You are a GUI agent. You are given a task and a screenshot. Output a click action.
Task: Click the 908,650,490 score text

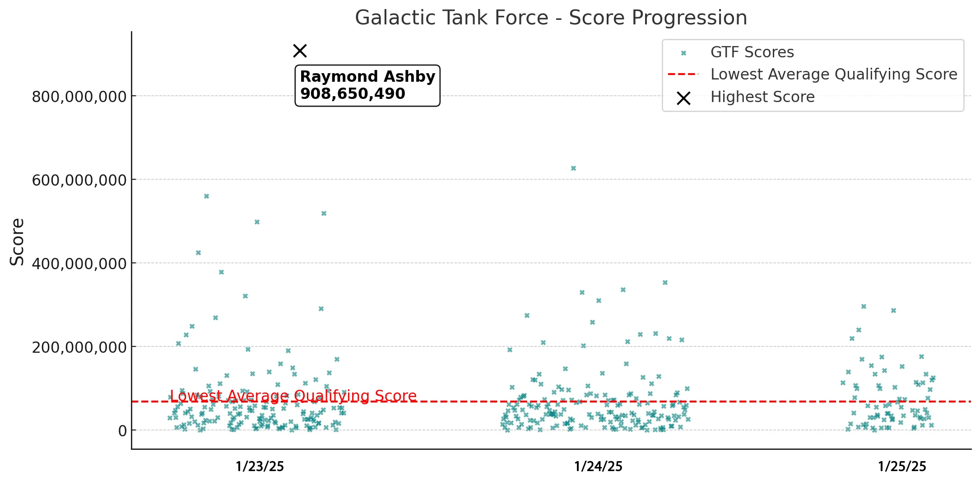[353, 94]
